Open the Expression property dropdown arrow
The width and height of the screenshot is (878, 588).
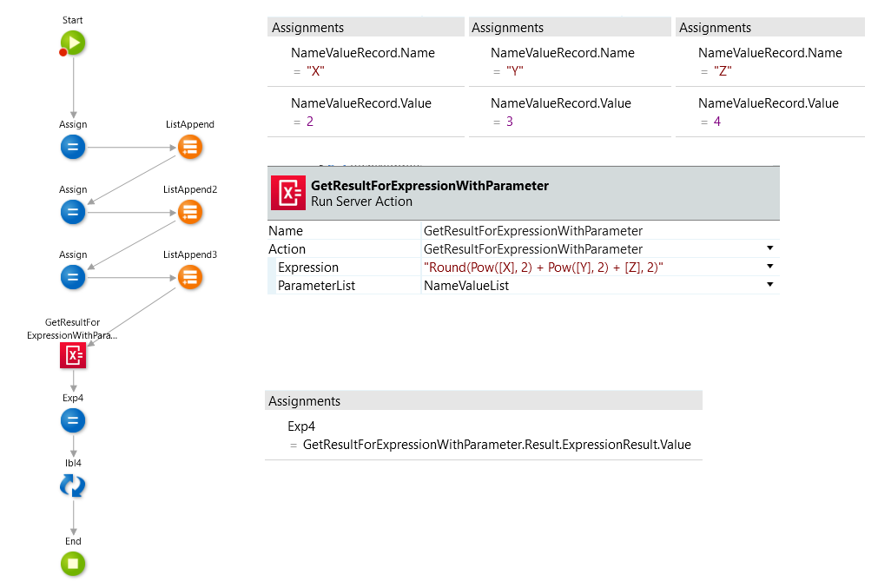coord(770,267)
